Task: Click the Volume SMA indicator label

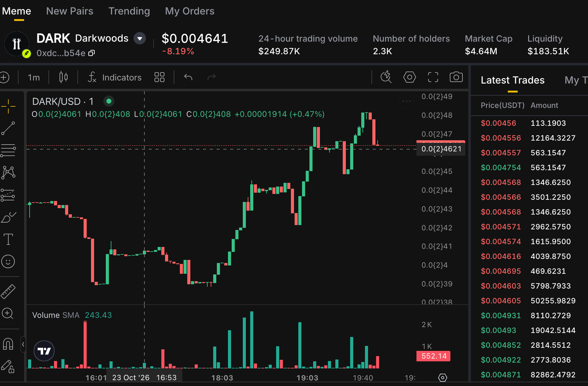Action: coord(56,315)
